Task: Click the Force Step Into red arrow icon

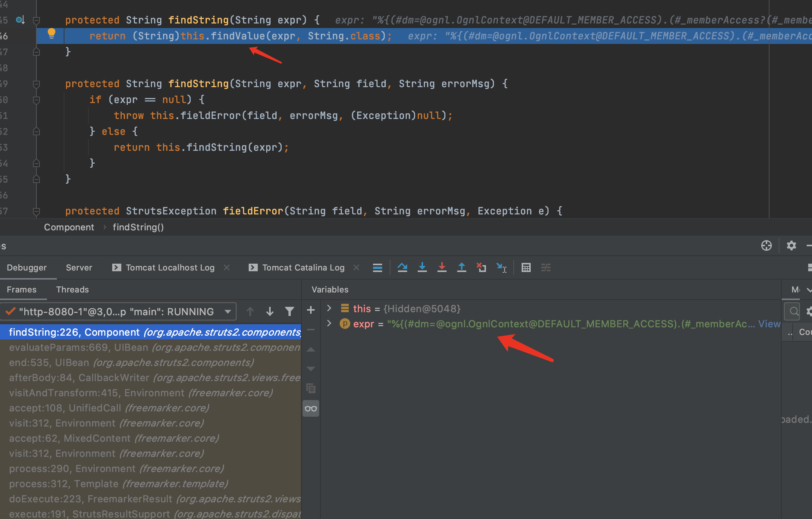Action: point(442,267)
